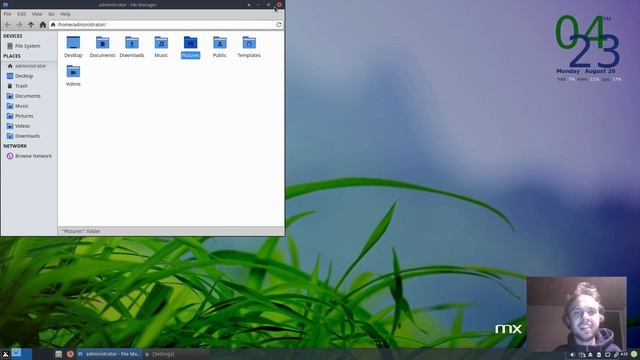Maximize the File Manager window
This screenshot has width=640, height=360.
(268, 5)
